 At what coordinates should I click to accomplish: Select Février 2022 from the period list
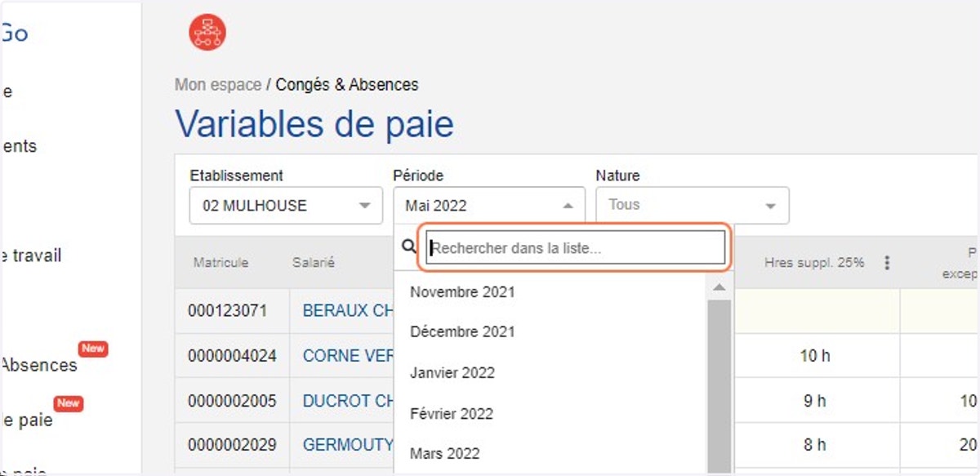click(452, 414)
